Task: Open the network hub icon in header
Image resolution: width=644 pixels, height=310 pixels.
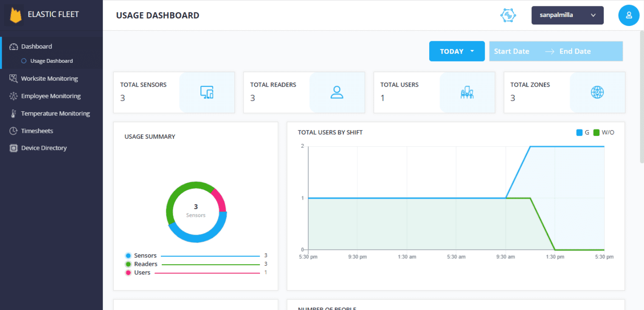Action: coord(508,15)
